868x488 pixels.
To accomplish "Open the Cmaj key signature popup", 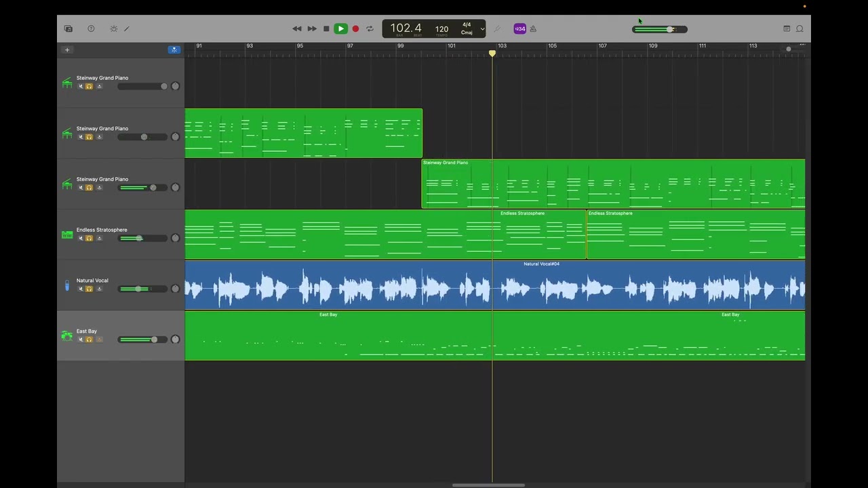I will click(x=467, y=33).
